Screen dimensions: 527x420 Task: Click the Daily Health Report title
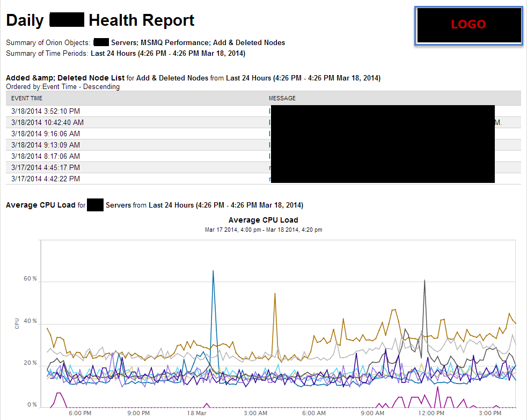pyautogui.click(x=100, y=20)
